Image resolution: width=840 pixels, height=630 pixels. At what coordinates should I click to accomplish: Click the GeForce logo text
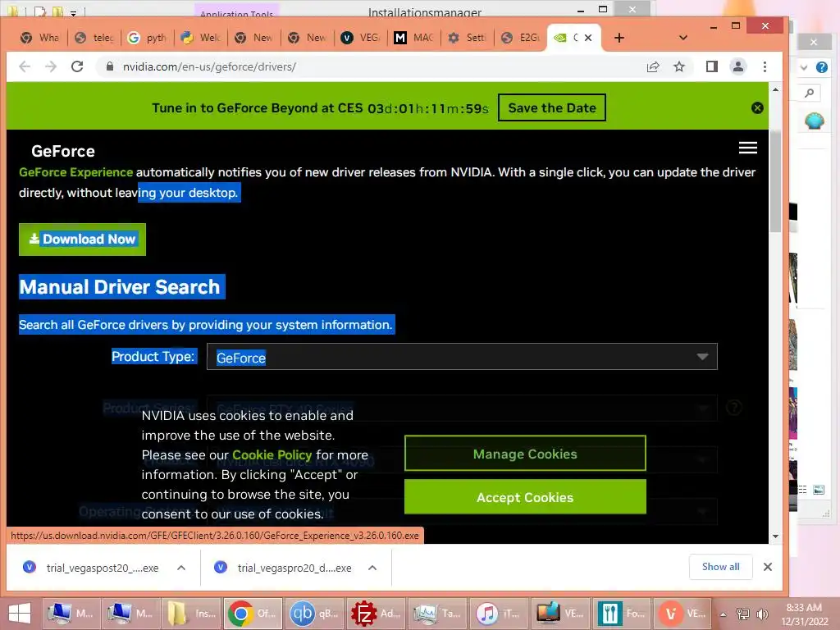63,151
